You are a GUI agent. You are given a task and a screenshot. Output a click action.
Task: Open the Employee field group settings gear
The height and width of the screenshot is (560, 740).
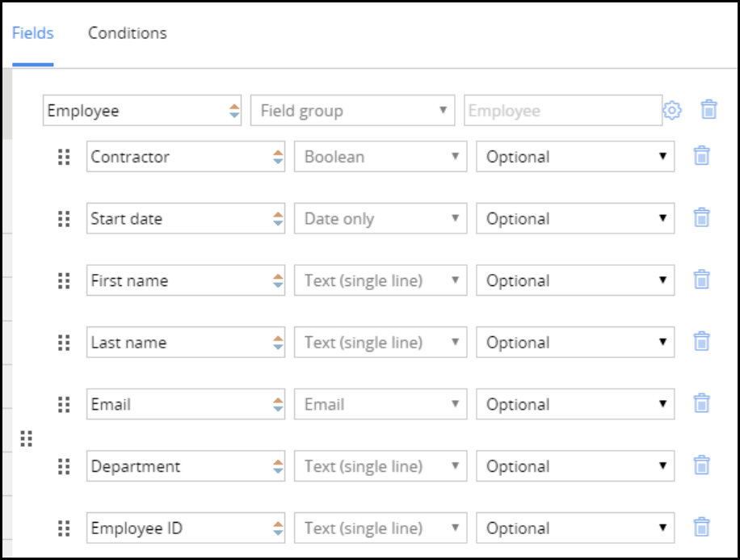[672, 111]
